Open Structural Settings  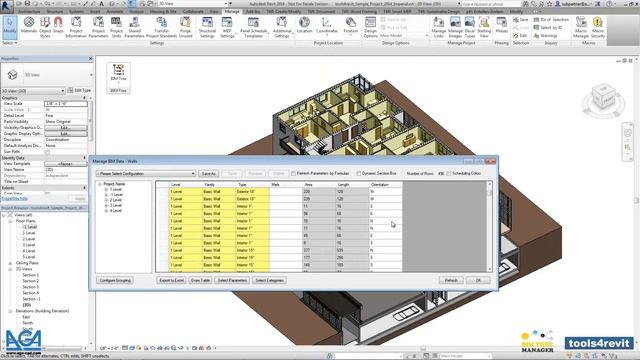[x=207, y=27]
